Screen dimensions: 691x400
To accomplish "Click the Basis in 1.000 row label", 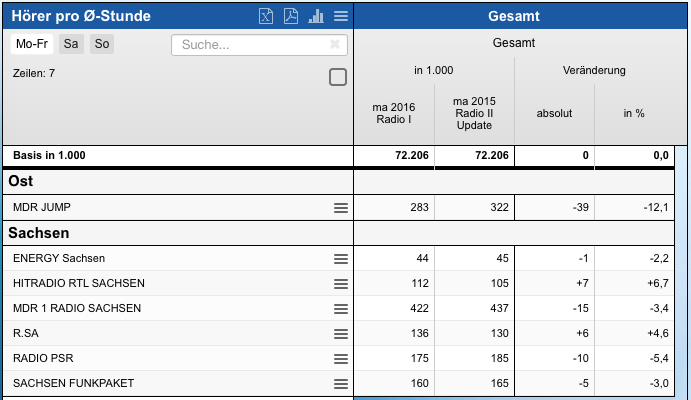I will (x=49, y=156).
